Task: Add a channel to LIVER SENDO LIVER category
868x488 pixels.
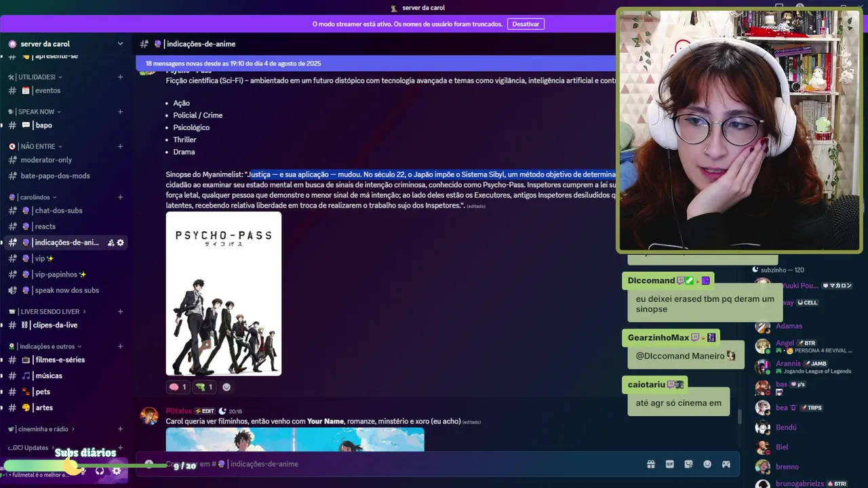Action: [x=120, y=312]
